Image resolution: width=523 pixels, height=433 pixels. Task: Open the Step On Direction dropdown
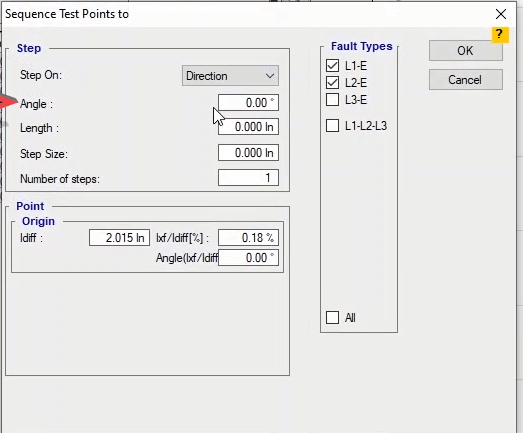point(230,76)
